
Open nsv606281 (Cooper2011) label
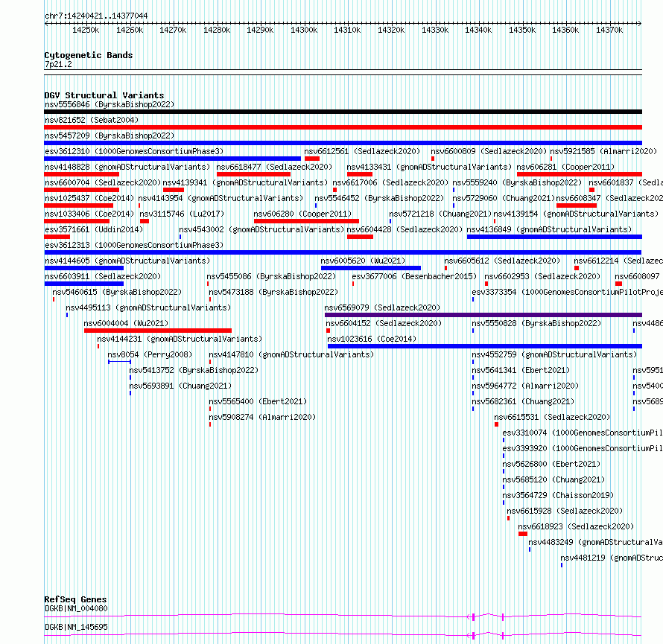click(x=565, y=167)
